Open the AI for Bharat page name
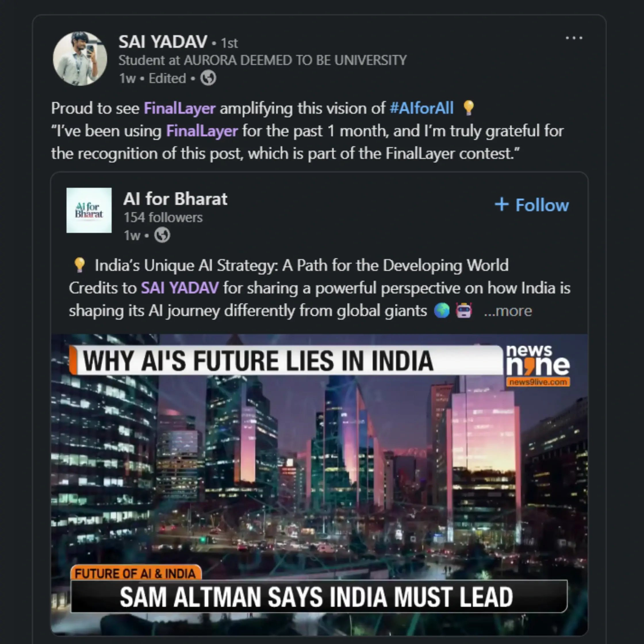 [x=175, y=199]
